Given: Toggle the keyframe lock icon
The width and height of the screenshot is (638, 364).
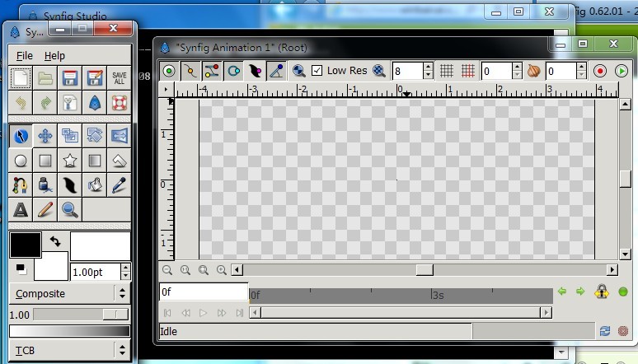Looking at the screenshot, I should click(x=602, y=292).
